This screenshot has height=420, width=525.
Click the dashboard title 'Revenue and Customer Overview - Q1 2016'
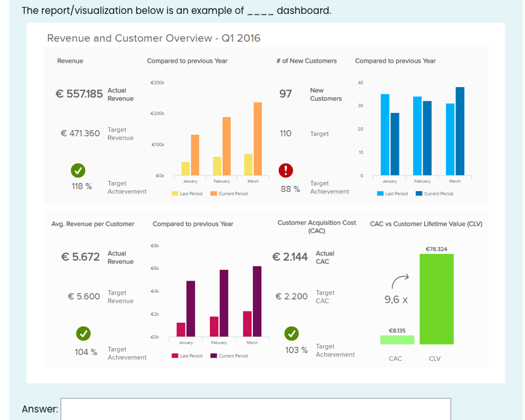[154, 38]
